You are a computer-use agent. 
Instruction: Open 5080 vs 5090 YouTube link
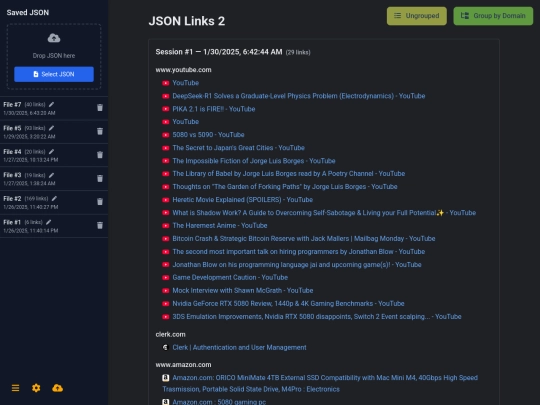tap(208, 135)
